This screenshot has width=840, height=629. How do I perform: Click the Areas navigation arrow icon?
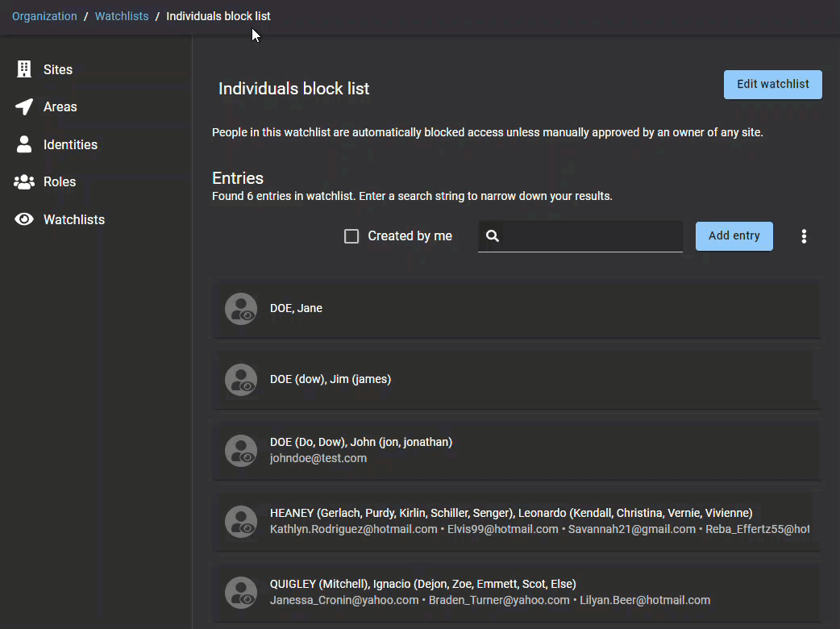[x=24, y=107]
